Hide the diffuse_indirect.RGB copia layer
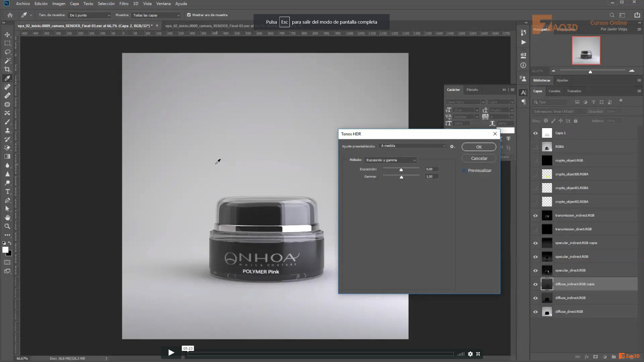The height and width of the screenshot is (362, 644). click(x=535, y=284)
